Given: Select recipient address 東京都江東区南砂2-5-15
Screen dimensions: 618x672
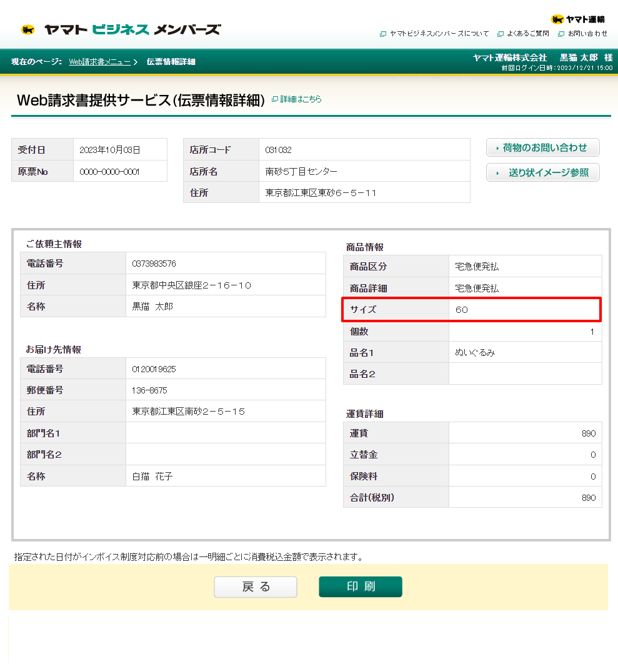Looking at the screenshot, I should click(x=188, y=412).
